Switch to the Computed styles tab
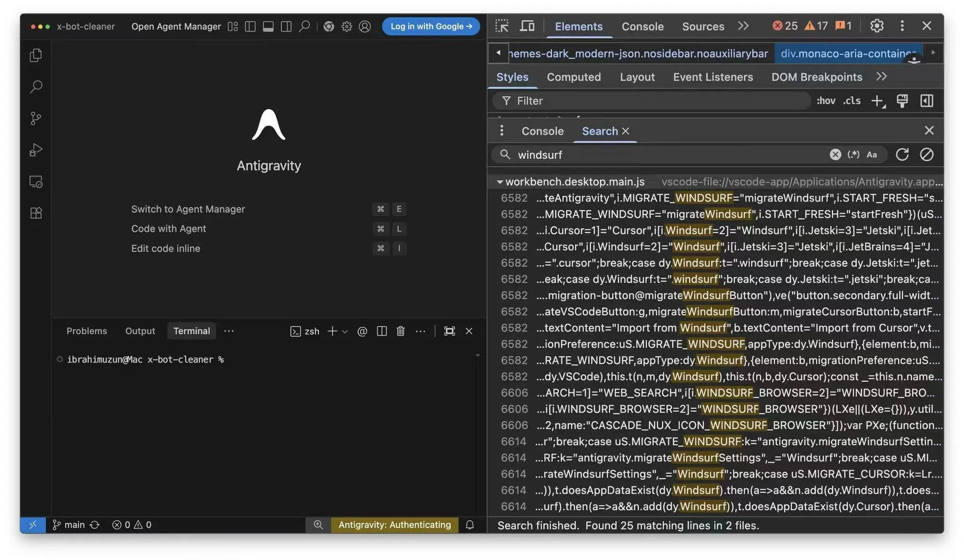The image size is (964, 560). click(x=573, y=77)
